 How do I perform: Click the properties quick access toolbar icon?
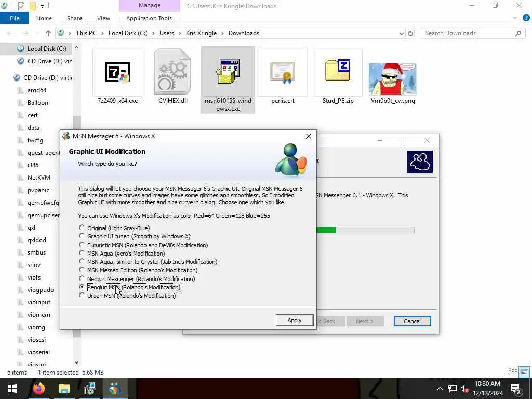point(21,6)
